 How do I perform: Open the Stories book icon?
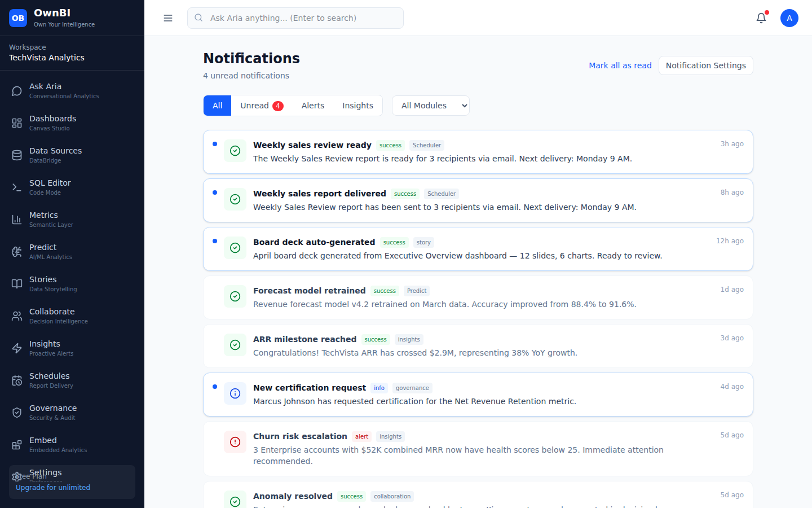pos(17,284)
